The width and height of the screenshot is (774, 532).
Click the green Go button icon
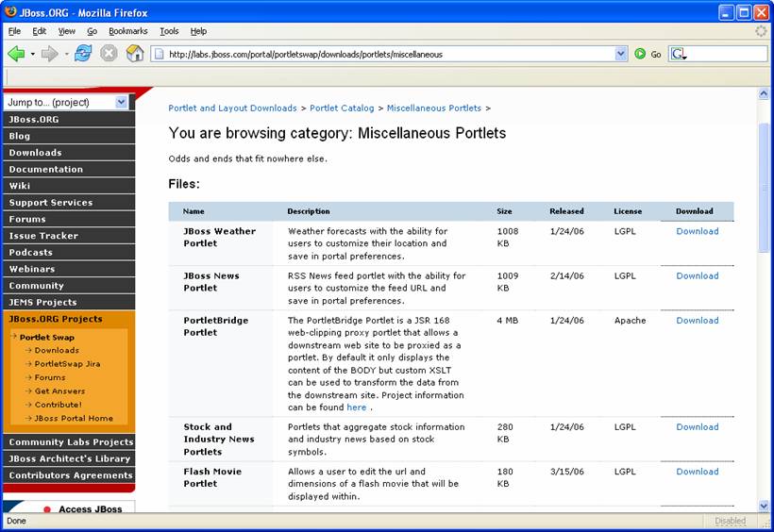tap(640, 54)
